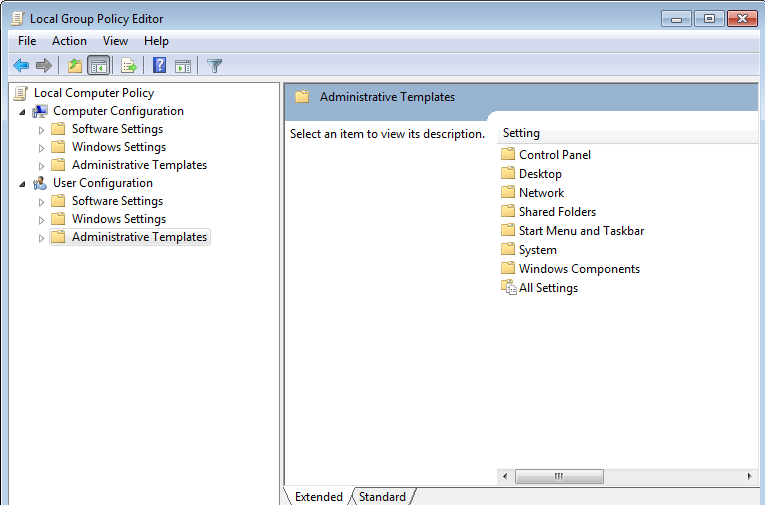Expand Administrative Templates under User Configuration
This screenshot has height=505, width=765.
point(41,238)
